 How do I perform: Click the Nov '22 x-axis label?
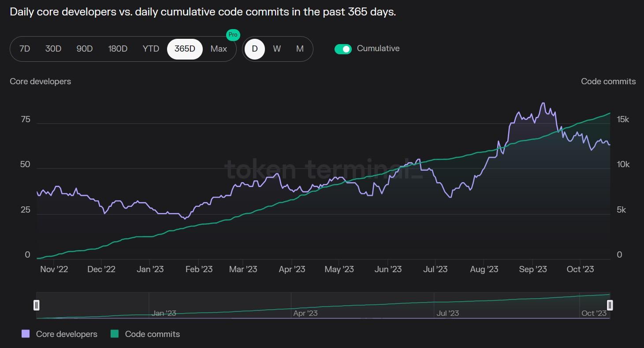tap(54, 269)
